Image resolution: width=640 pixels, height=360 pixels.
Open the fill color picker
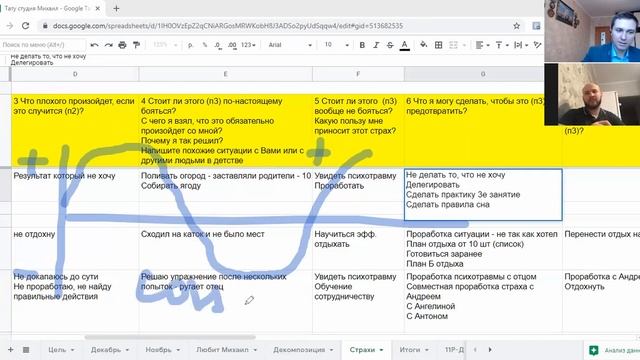point(423,45)
